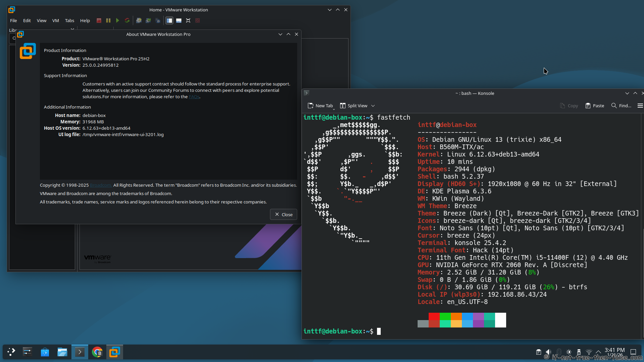Click the 3:41 PM clock
644x362 pixels.
point(614,350)
